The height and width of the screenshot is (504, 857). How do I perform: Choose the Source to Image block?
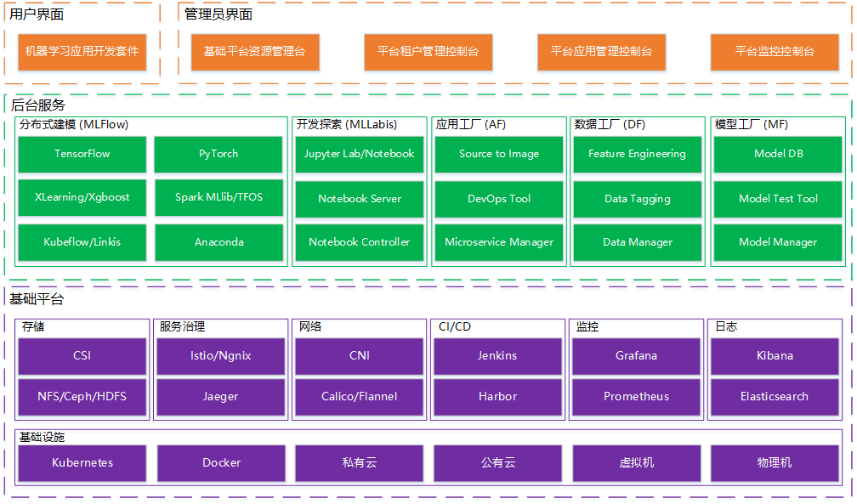(499, 154)
